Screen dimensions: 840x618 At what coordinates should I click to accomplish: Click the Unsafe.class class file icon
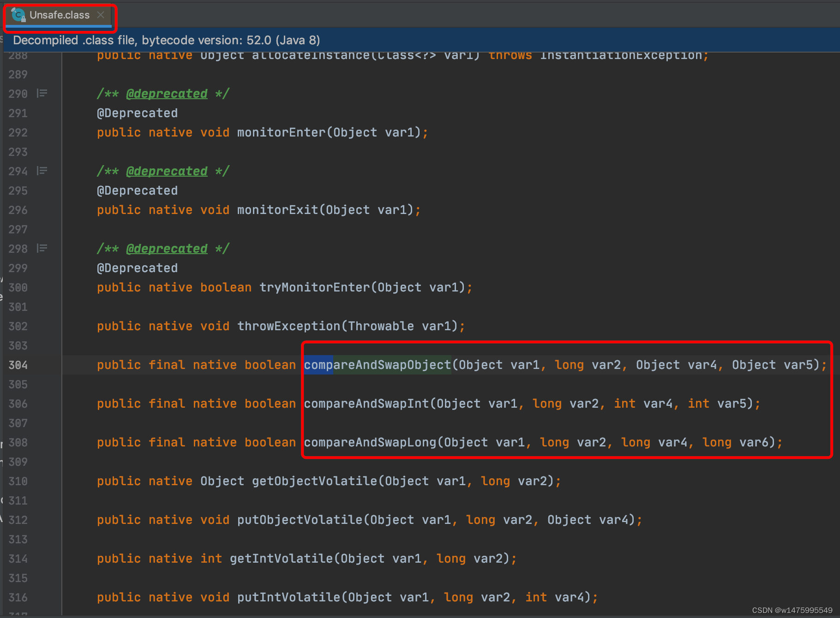18,15
